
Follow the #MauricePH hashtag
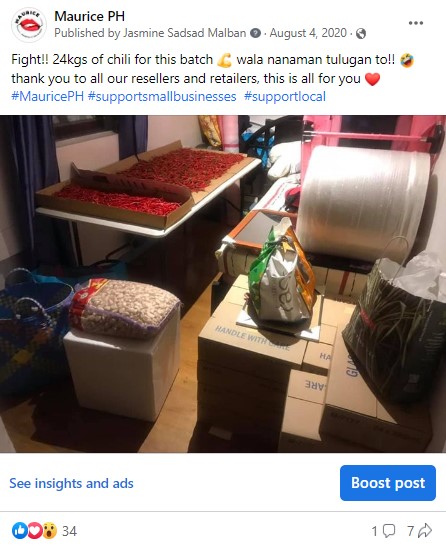(x=48, y=96)
